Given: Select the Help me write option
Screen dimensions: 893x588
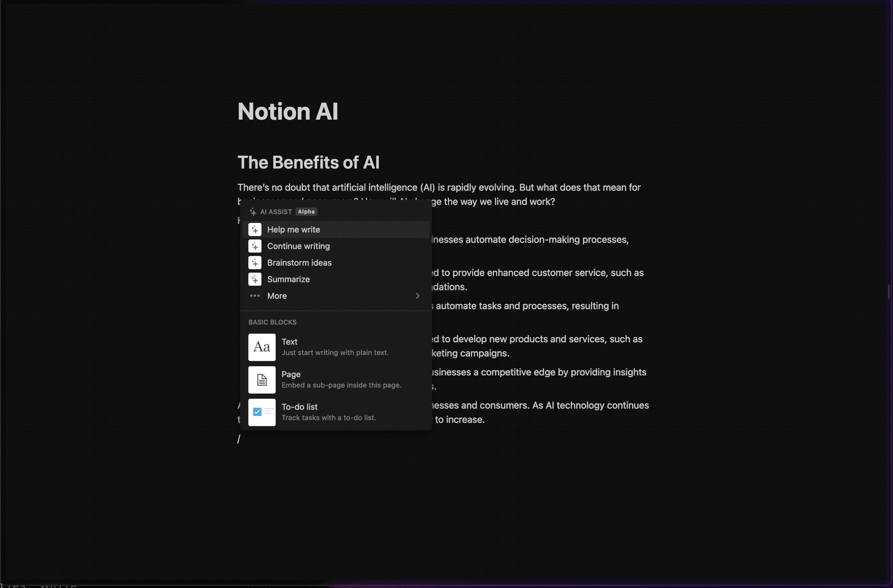Looking at the screenshot, I should tap(293, 230).
